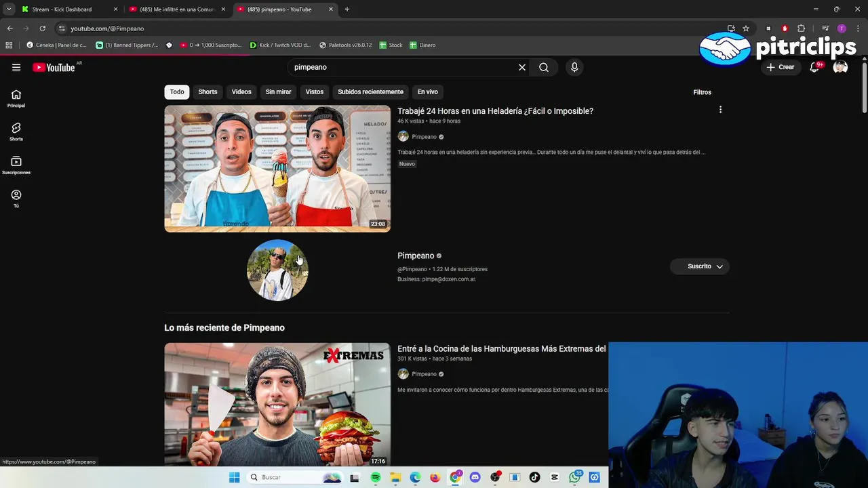Open Firefox from the taskbar

(435, 477)
